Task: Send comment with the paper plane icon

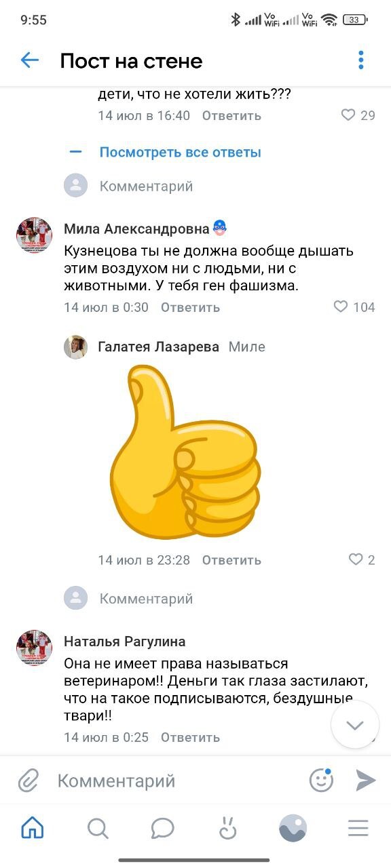Action: coord(365,781)
